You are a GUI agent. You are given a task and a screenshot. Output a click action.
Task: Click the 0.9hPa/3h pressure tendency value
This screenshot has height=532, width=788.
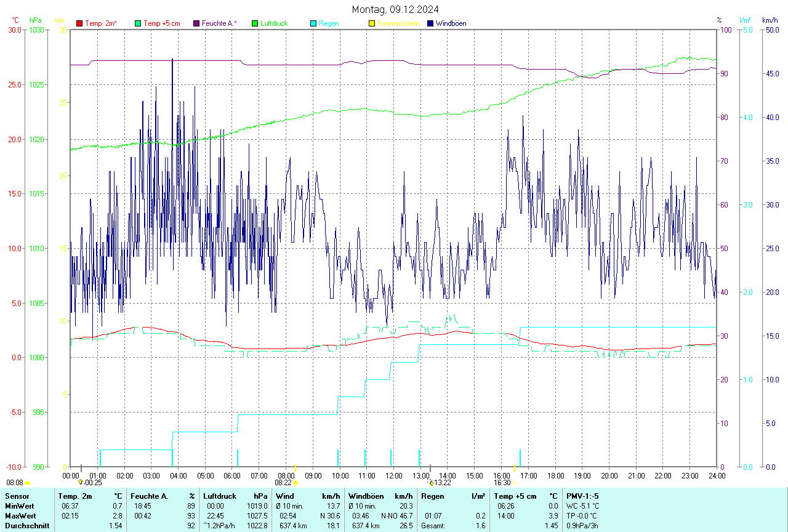tap(583, 525)
